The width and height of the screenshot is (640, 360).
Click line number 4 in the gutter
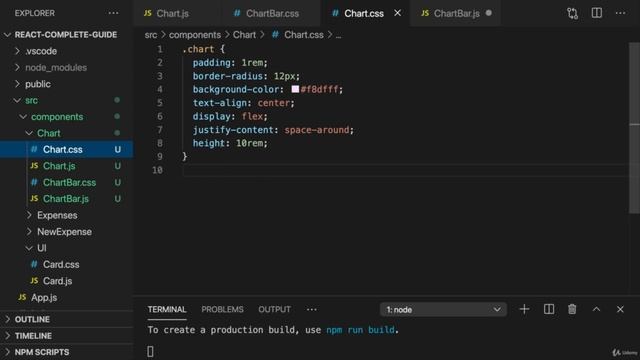pos(160,89)
